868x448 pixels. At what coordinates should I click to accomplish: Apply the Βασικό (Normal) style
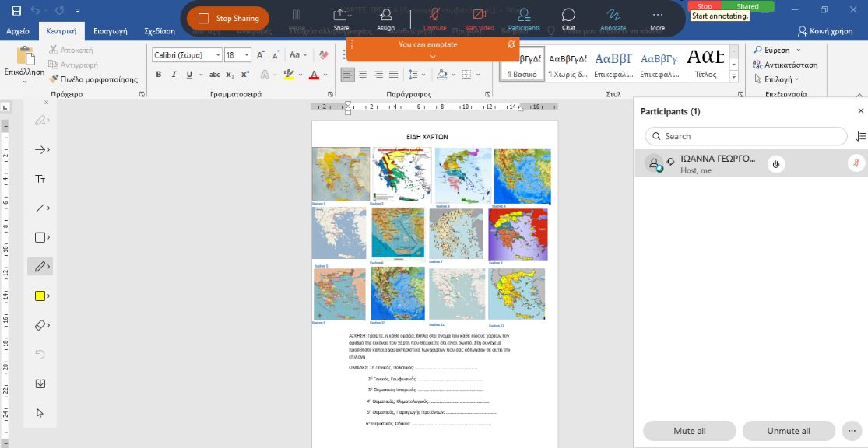tap(522, 64)
